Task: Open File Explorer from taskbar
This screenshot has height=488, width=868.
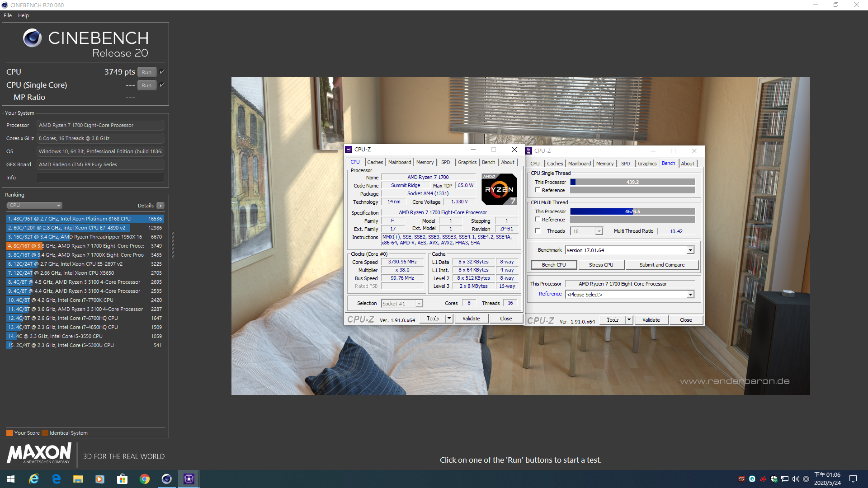Action: (x=78, y=479)
